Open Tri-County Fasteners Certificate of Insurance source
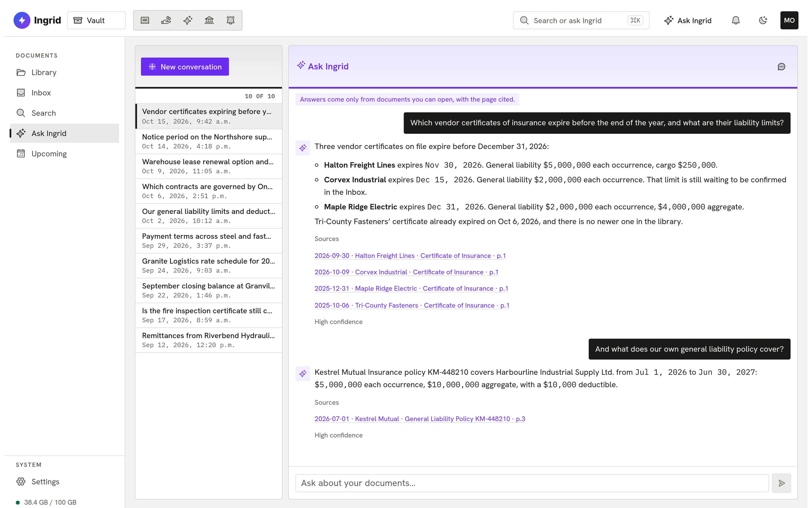 tap(412, 305)
